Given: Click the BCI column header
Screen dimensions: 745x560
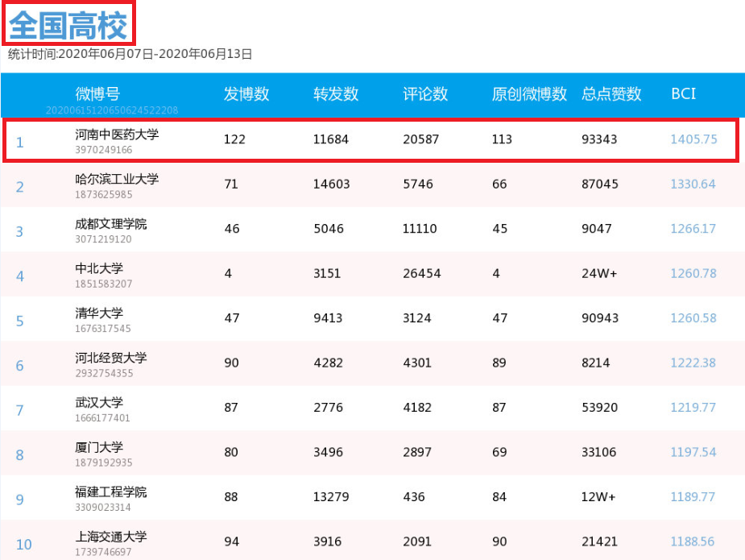Looking at the screenshot, I should pos(683,93).
